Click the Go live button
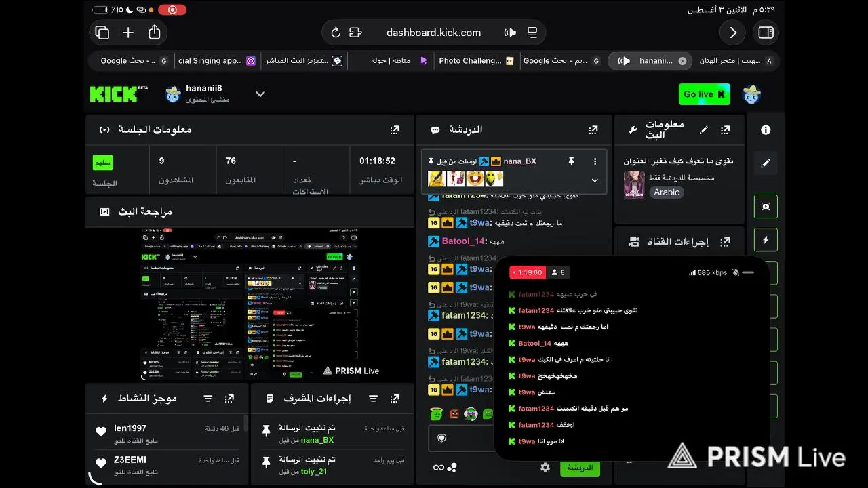 pos(704,94)
